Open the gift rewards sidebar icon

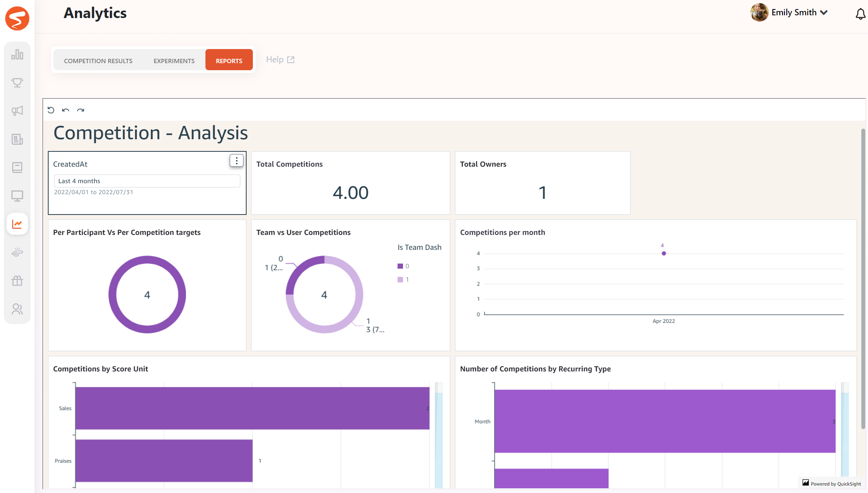pos(17,281)
